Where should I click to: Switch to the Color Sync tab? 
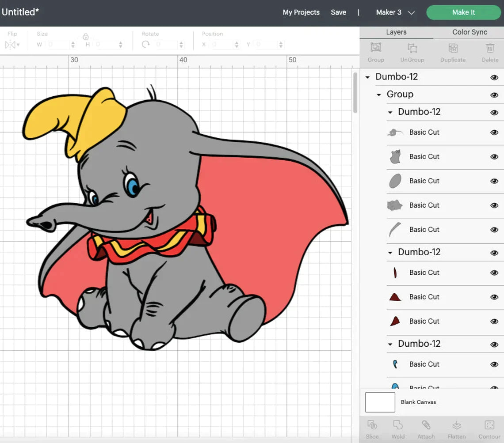pyautogui.click(x=470, y=32)
